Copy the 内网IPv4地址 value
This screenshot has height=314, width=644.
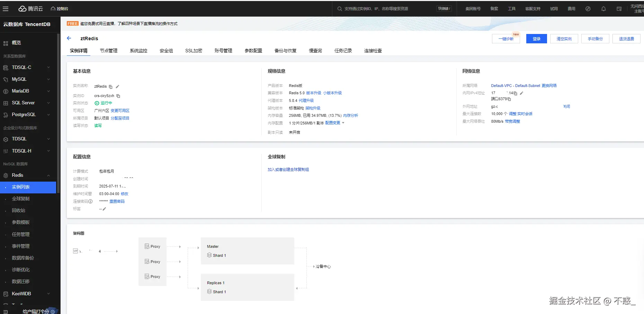[516, 93]
